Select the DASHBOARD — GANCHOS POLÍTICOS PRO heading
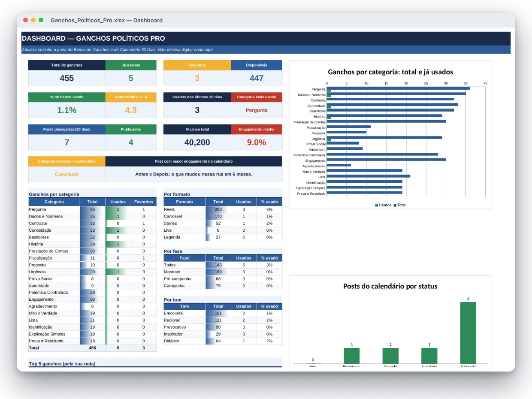Viewport: 532px width, 399px height. 93,39
